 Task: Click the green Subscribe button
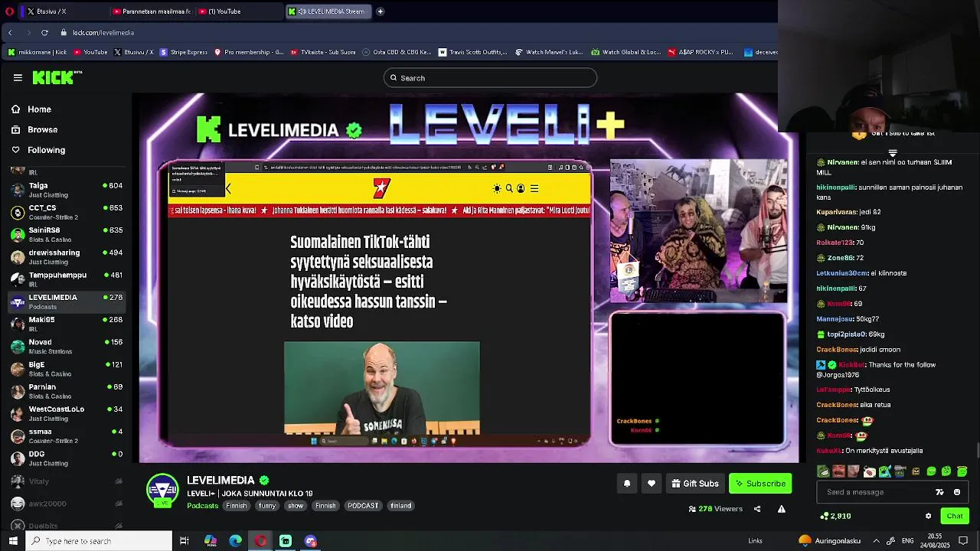click(x=760, y=483)
